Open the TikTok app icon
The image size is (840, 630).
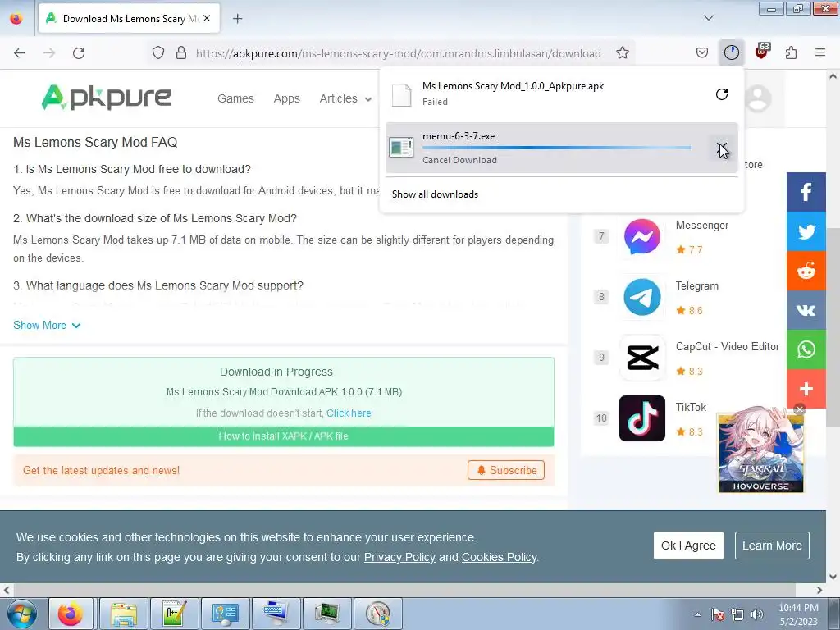tap(641, 418)
